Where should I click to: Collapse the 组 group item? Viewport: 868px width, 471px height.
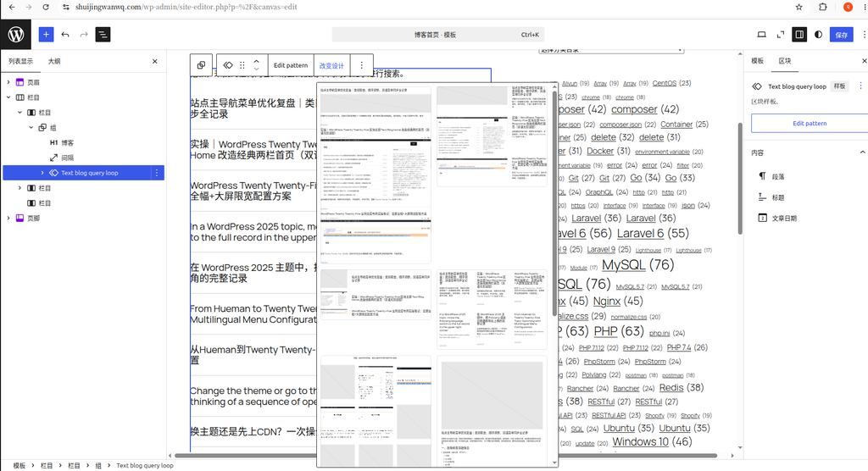point(31,127)
